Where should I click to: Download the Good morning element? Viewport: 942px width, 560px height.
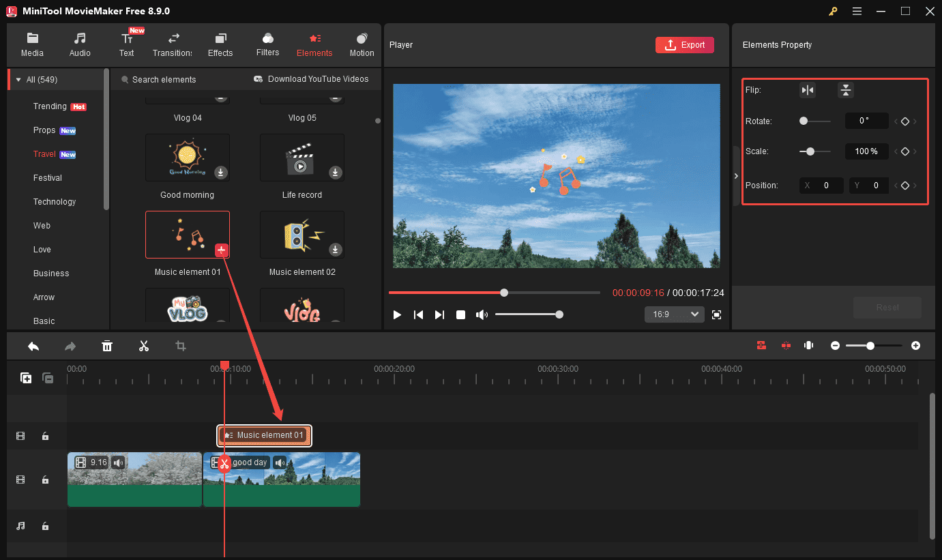coord(221,173)
